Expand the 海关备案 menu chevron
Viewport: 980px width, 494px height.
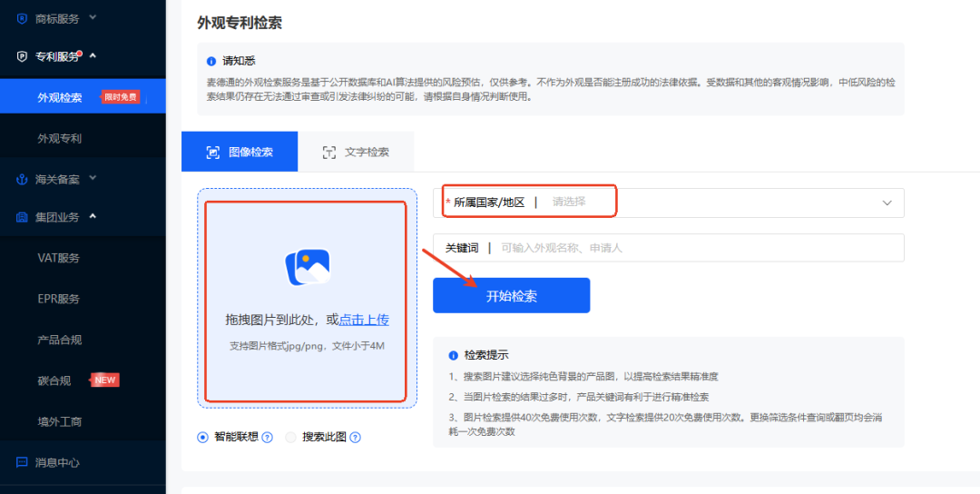coord(93,178)
